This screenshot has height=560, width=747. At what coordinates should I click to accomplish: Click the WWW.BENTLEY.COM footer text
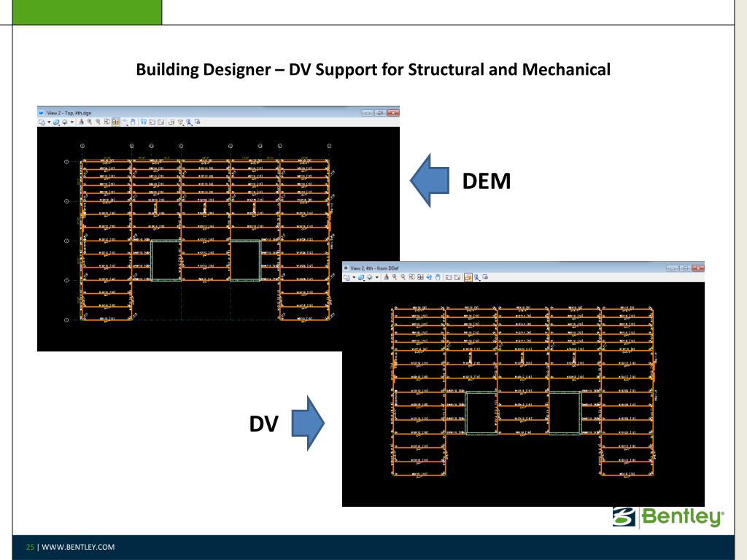point(78,547)
